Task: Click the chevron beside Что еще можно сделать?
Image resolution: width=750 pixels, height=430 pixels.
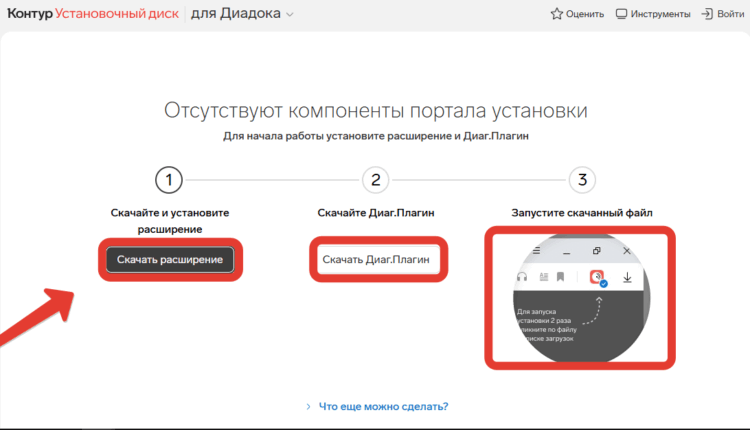Action: tap(308, 406)
